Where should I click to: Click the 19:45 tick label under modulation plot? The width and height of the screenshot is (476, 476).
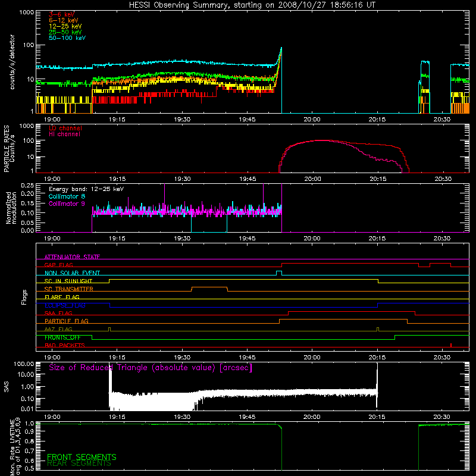248,239
